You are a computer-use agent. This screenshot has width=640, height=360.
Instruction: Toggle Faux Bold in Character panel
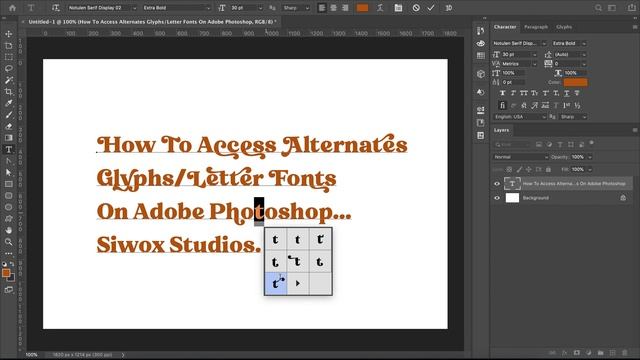[x=503, y=93]
